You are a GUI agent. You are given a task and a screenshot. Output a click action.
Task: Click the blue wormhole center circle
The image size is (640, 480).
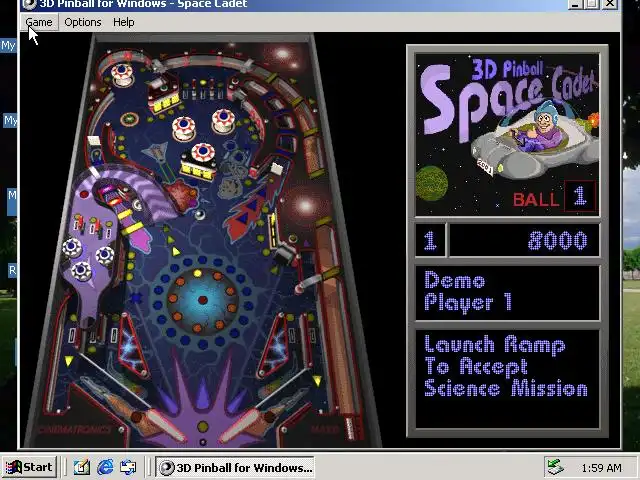click(202, 300)
